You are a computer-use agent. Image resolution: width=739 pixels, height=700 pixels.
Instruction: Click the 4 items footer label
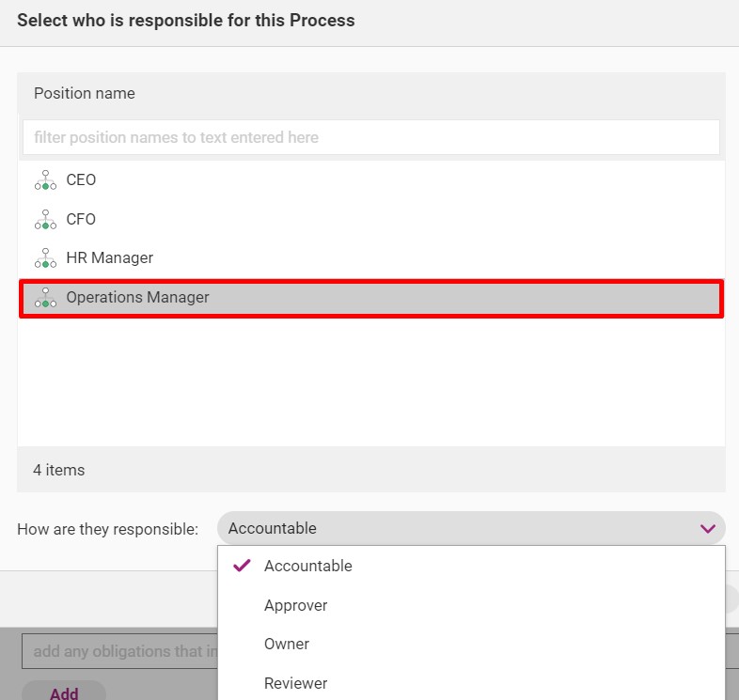59,470
